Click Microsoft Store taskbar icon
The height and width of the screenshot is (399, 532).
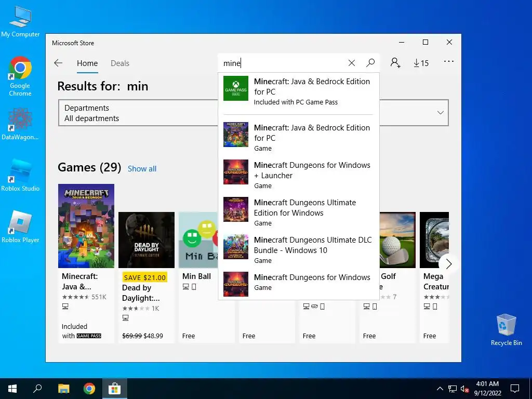pyautogui.click(x=115, y=389)
